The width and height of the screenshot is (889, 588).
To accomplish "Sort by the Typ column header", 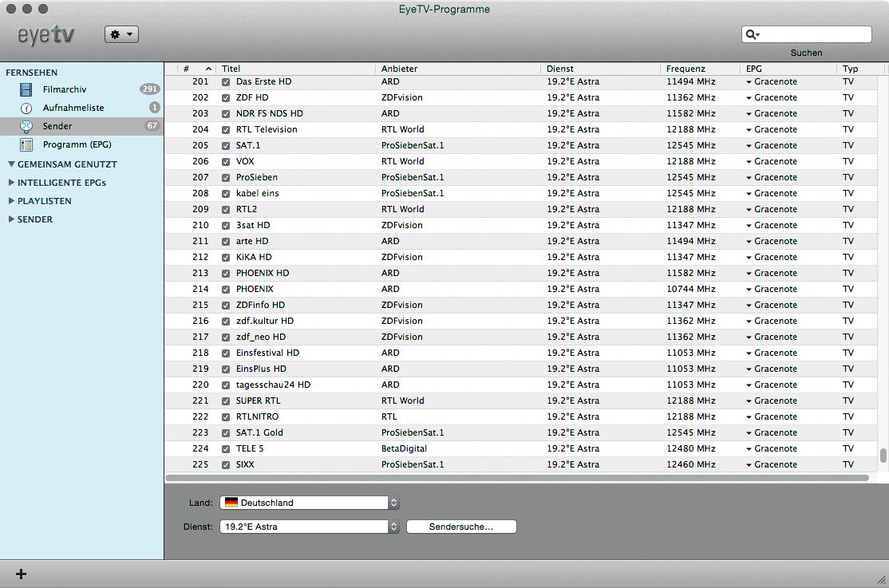I will coord(860,69).
